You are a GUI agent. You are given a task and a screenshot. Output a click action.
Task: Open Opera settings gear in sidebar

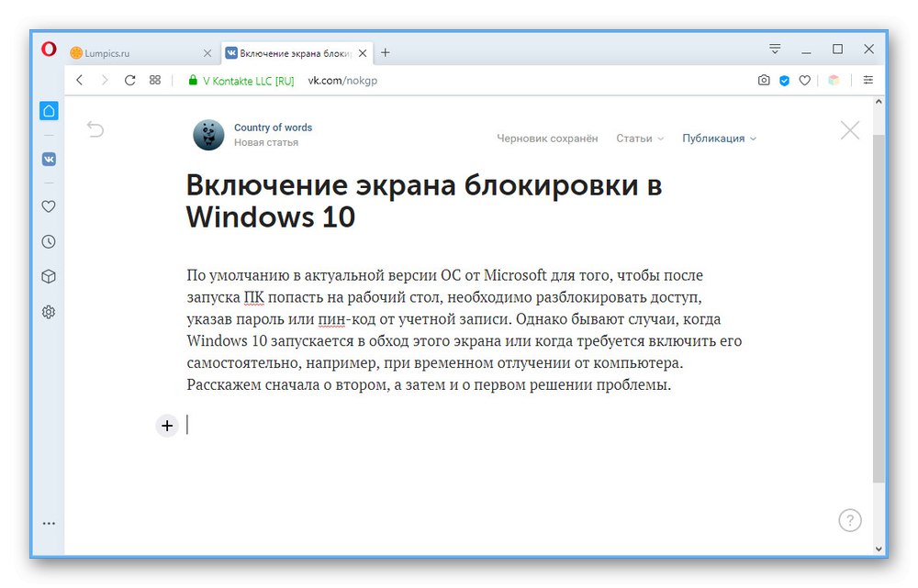coord(49,313)
